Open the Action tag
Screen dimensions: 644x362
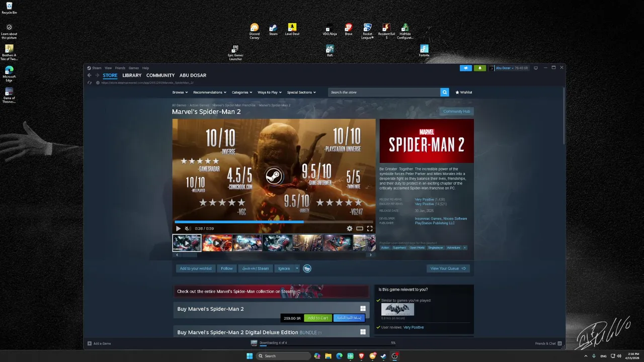coord(385,247)
